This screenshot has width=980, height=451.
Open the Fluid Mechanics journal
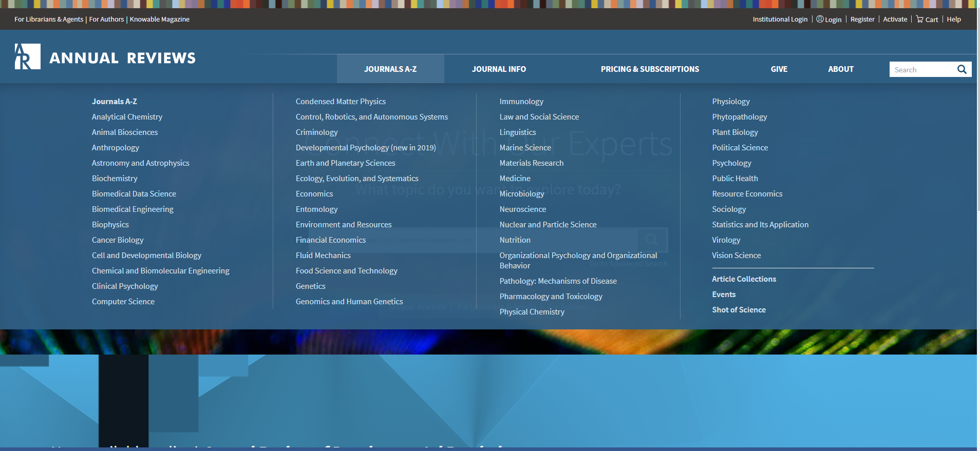[323, 256]
